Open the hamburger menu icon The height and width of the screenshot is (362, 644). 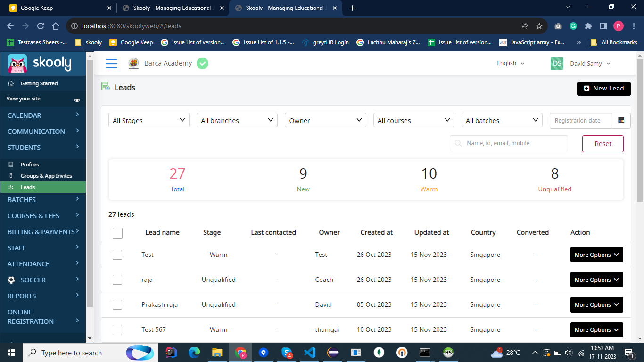[x=111, y=63]
